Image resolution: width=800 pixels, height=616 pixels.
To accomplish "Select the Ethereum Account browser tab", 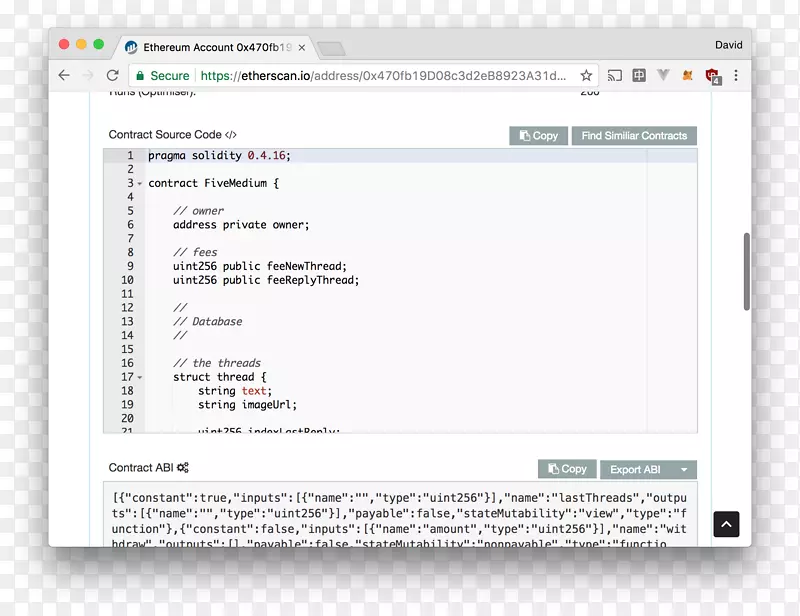I will (x=210, y=47).
